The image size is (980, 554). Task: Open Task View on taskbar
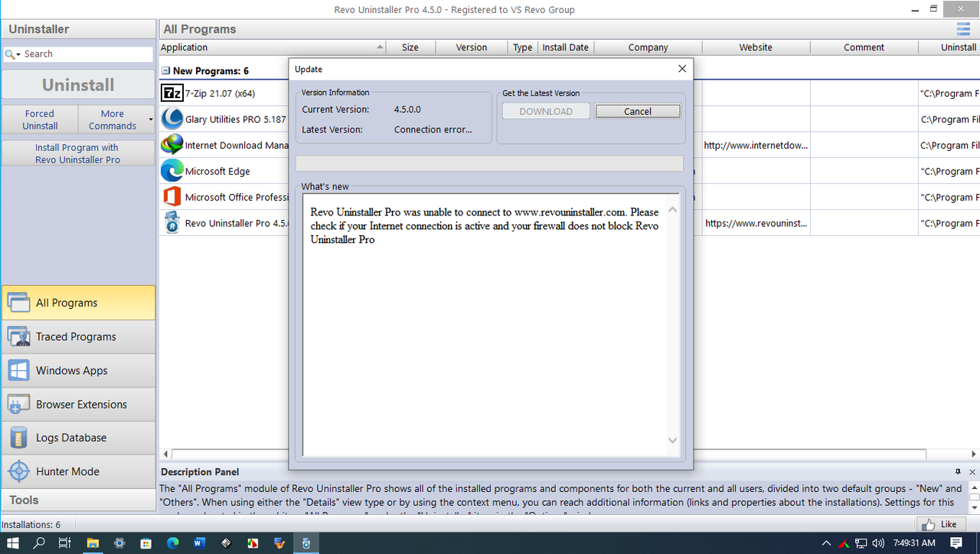[x=65, y=543]
